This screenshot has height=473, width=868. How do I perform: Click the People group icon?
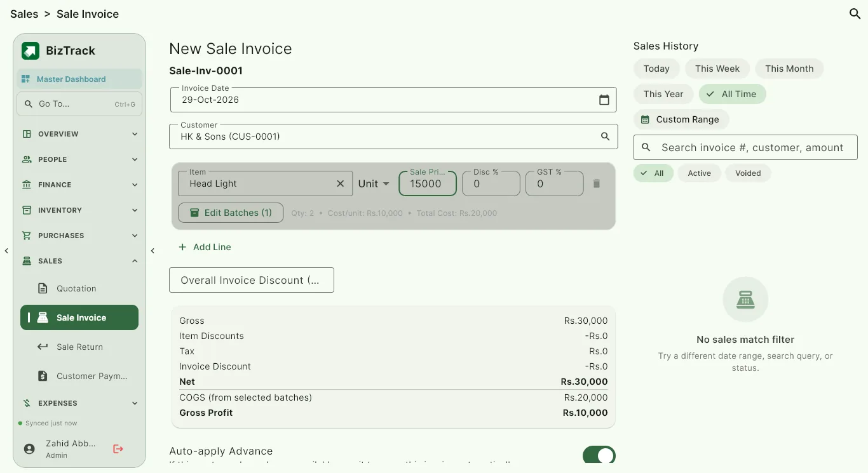click(27, 159)
